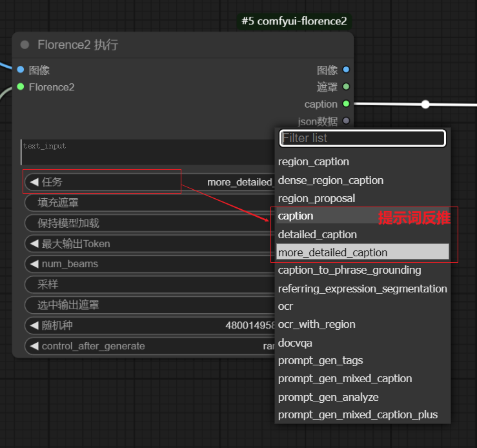Select region_caption from the list

362,162
